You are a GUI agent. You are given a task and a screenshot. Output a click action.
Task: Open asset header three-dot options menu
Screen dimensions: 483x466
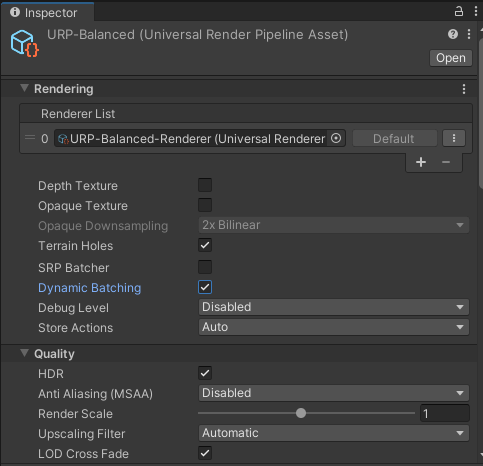[469, 34]
